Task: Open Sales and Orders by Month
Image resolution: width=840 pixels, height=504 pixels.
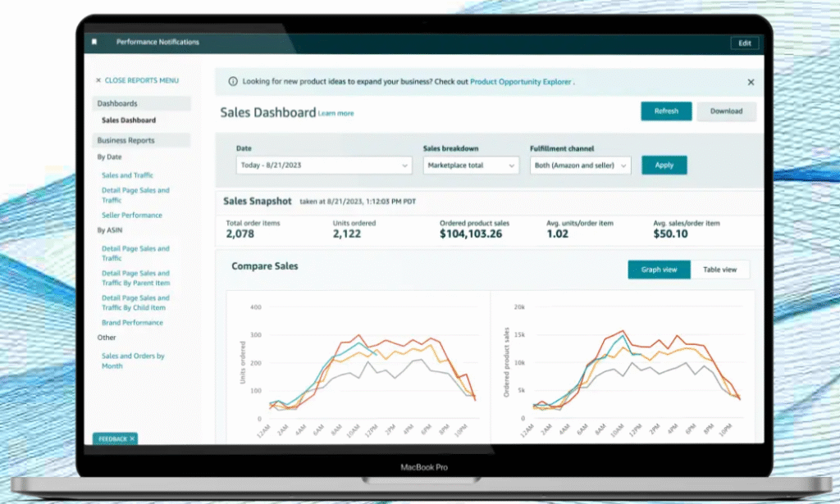Action: pyautogui.click(x=133, y=361)
